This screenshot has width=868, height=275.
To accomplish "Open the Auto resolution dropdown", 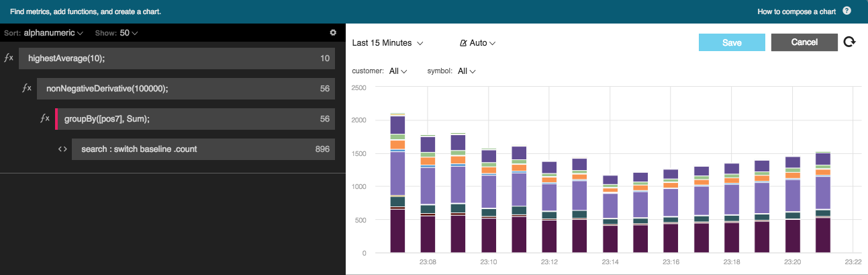I will tap(478, 42).
